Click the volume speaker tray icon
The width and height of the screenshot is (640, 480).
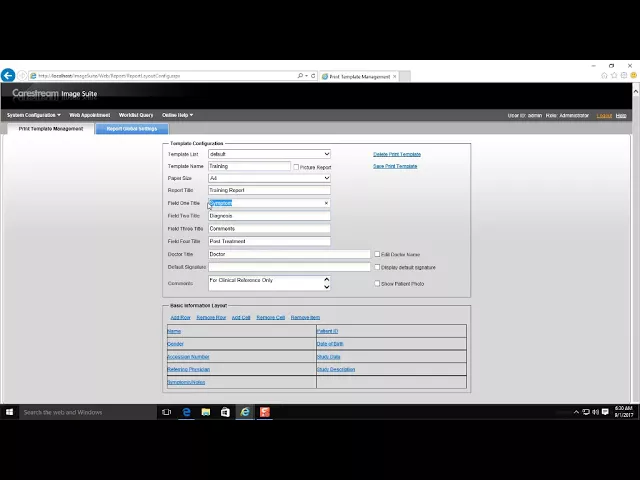(596, 412)
